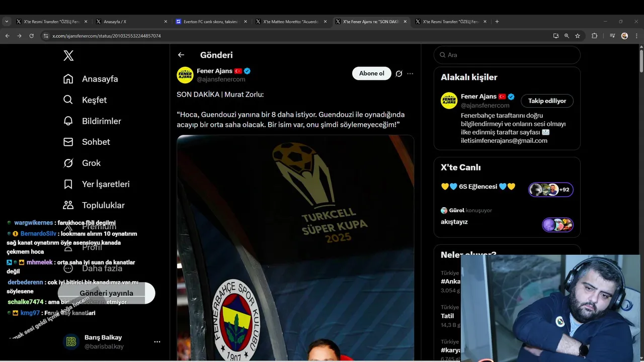644x362 pixels.
Task: Click 6S Eğlencesi participant avatars +92
Action: (x=551, y=190)
